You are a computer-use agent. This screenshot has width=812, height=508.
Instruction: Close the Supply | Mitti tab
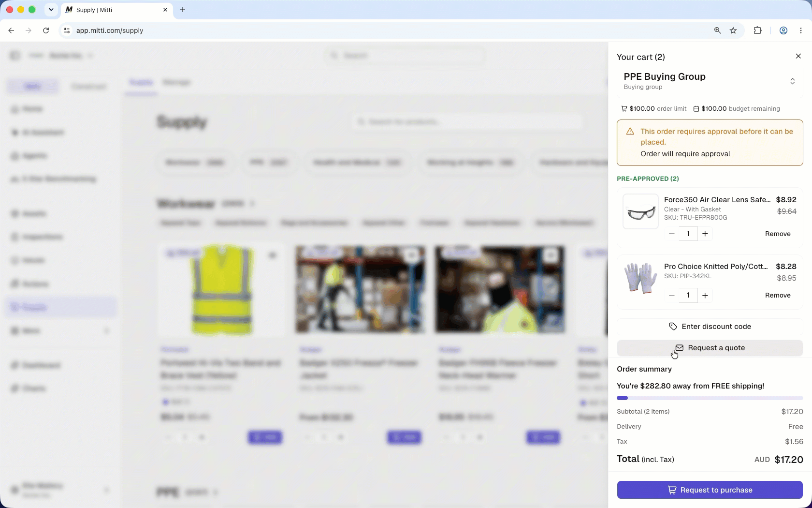165,10
